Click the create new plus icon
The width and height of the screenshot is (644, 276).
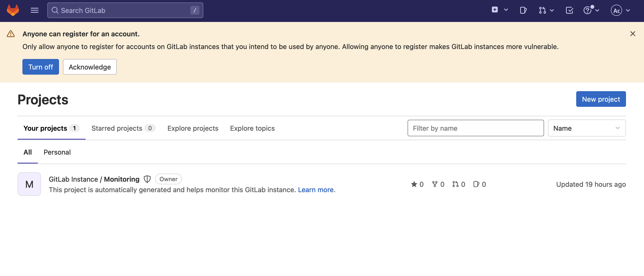click(495, 10)
